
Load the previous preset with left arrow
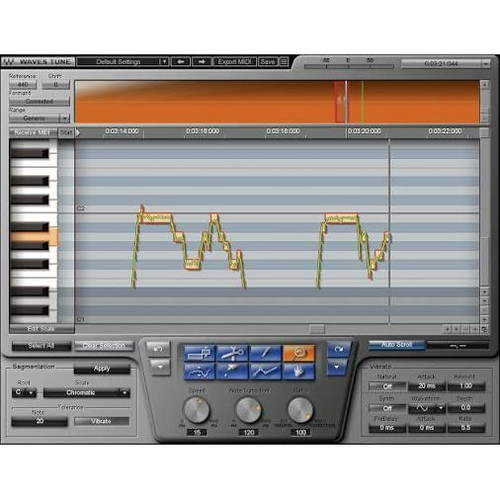point(181,62)
